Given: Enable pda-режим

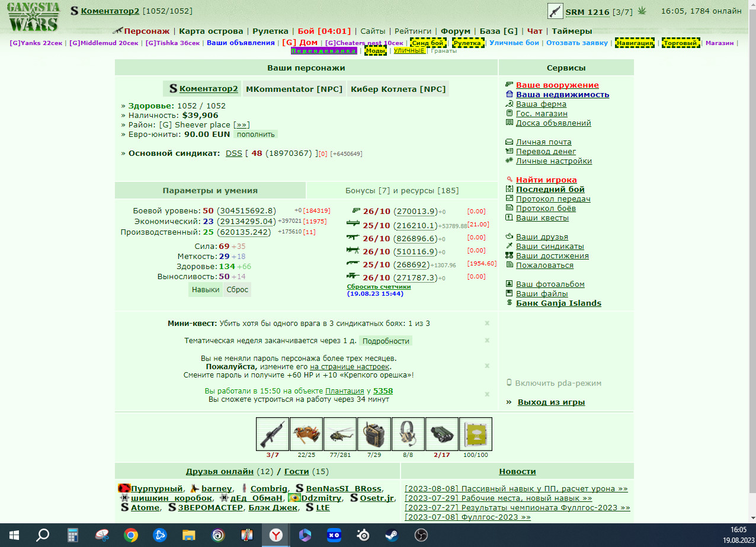Looking at the screenshot, I should coord(554,383).
